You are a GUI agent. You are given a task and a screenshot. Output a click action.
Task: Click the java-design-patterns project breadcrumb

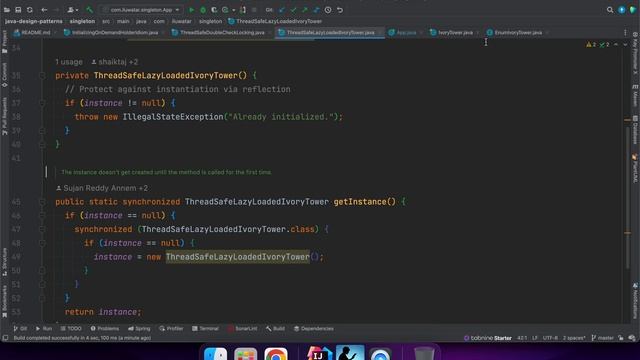click(34, 21)
